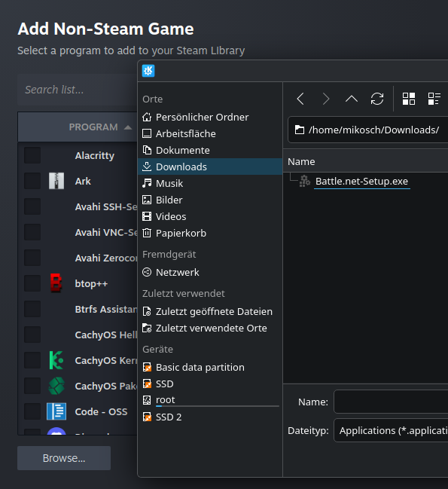The width and height of the screenshot is (448, 489).
Task: Click the Code - OSS blue icon
Action: tap(56, 411)
